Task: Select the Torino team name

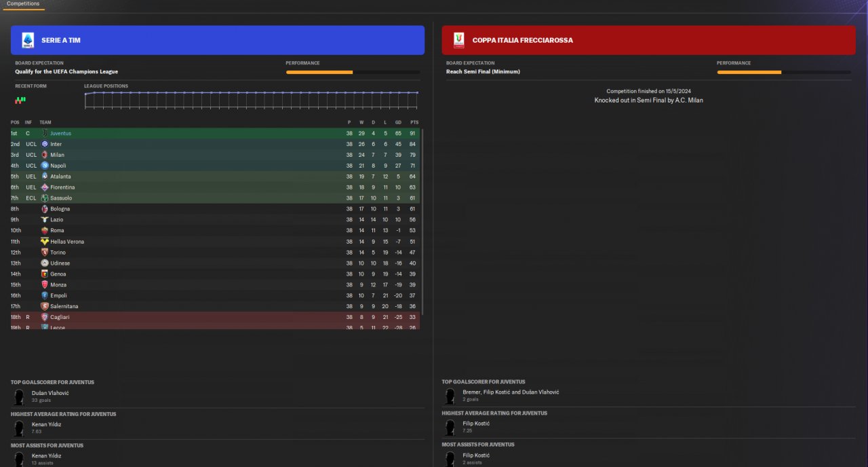Action: (58, 253)
